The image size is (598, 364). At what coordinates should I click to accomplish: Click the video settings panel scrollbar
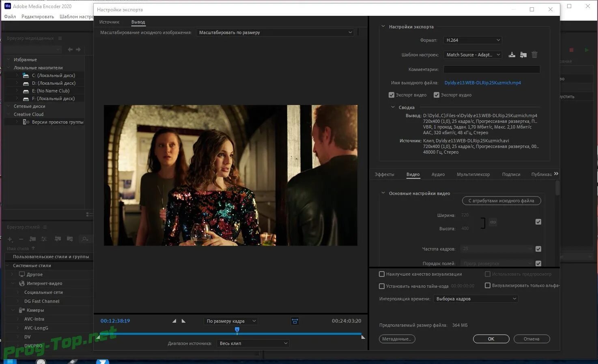click(x=557, y=188)
